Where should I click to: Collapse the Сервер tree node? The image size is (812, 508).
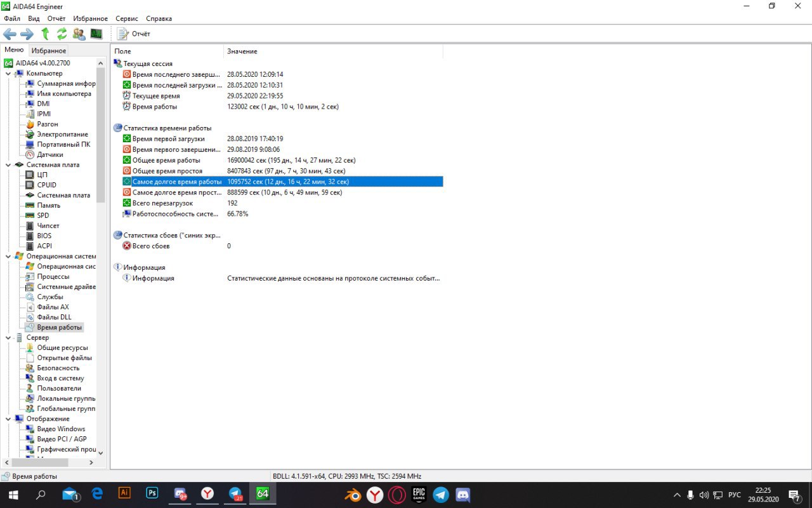8,338
